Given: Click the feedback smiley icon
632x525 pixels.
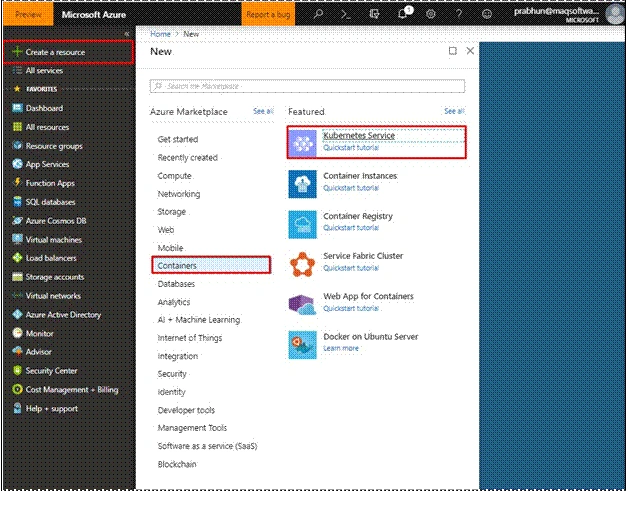Looking at the screenshot, I should tap(487, 14).
